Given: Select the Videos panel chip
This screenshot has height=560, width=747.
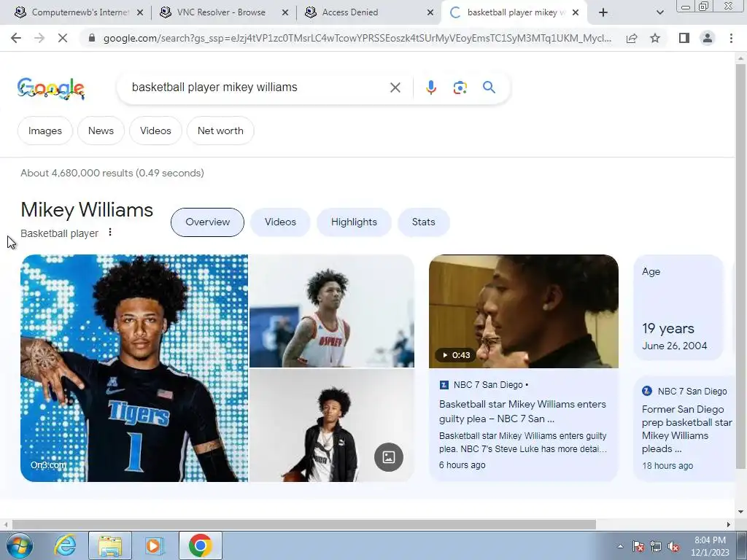Looking at the screenshot, I should tap(280, 222).
